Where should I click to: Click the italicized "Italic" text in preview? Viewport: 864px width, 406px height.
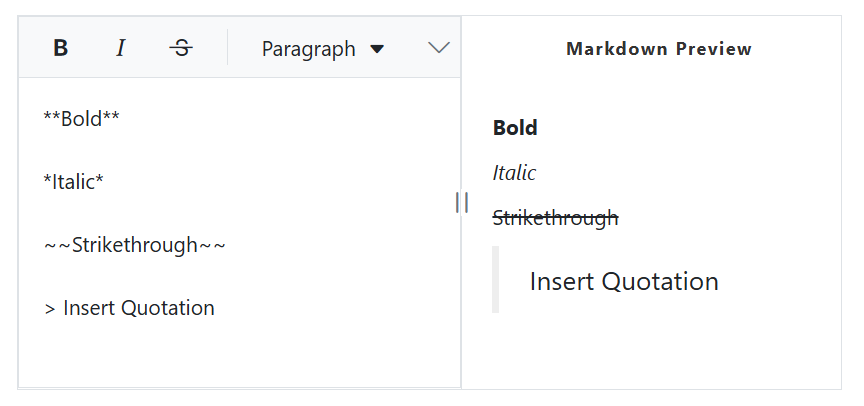click(x=514, y=173)
